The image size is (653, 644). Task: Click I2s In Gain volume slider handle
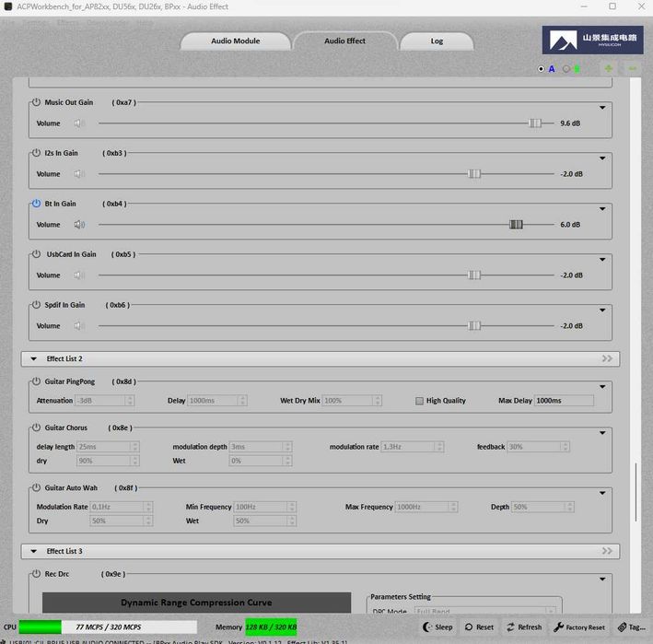pyautogui.click(x=474, y=174)
